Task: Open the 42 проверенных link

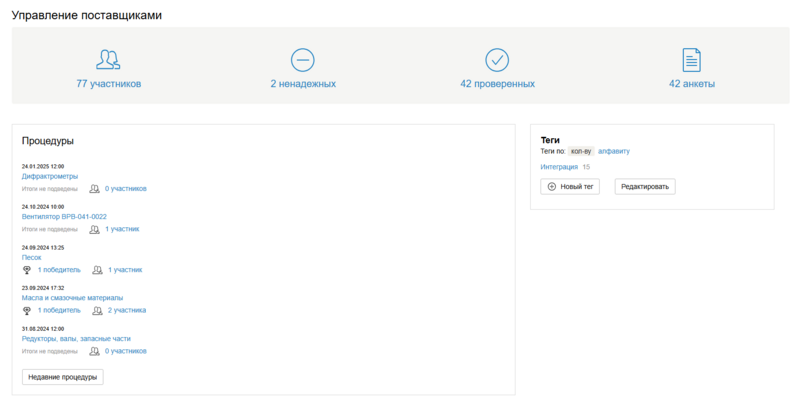Action: click(x=497, y=84)
